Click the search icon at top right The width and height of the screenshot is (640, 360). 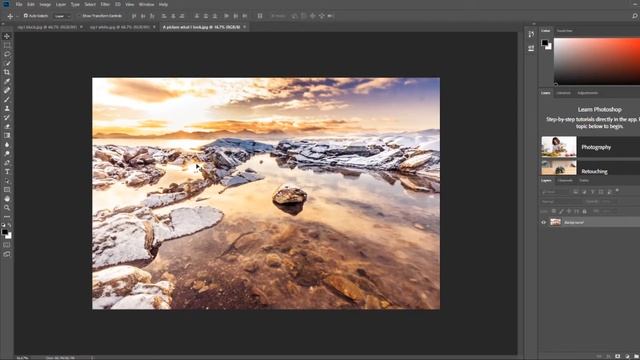(635, 16)
